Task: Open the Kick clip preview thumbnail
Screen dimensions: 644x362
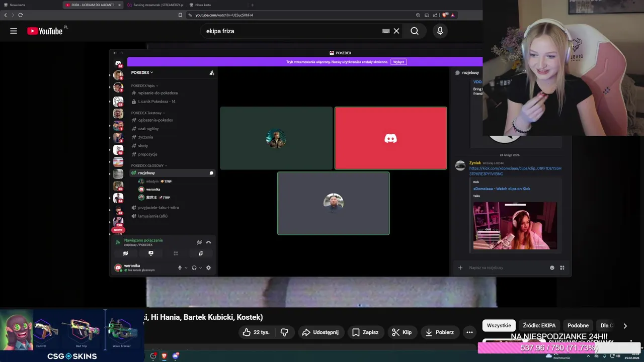Action: click(x=515, y=226)
